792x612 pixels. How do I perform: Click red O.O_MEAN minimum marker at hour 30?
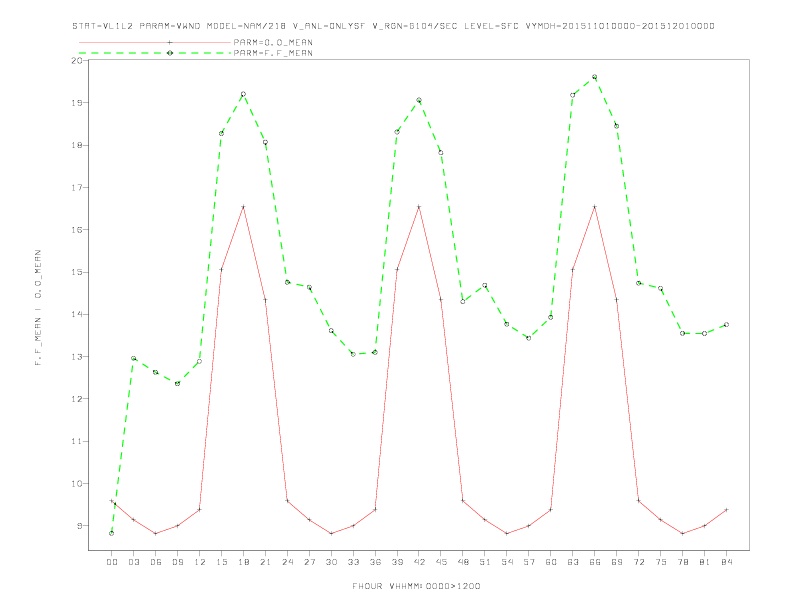click(331, 533)
